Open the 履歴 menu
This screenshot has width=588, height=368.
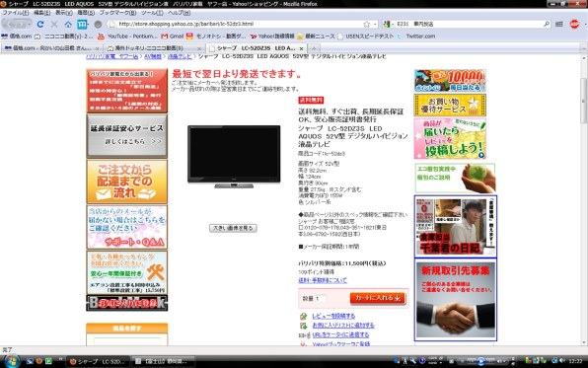(86, 13)
